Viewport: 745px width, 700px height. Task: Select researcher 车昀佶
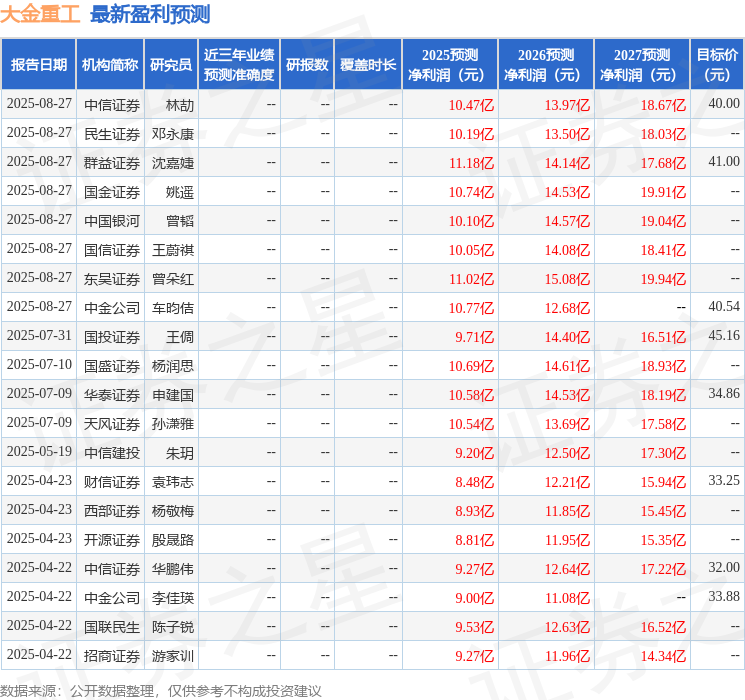172,308
